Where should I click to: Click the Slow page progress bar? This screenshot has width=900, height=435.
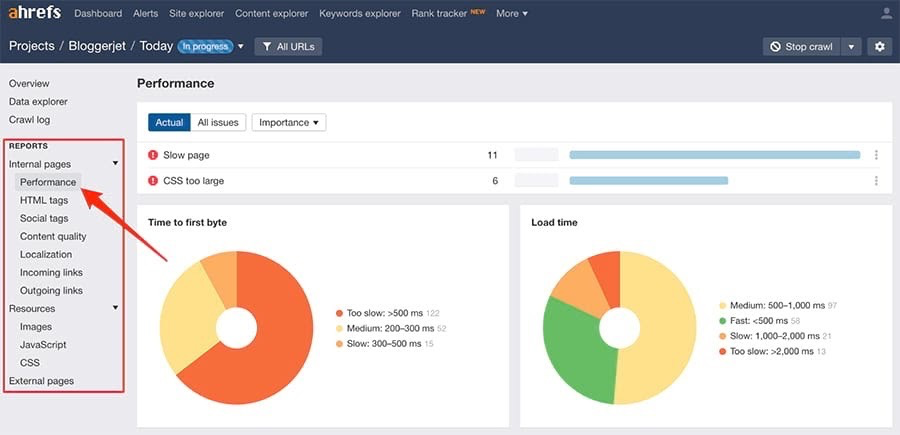coord(714,155)
